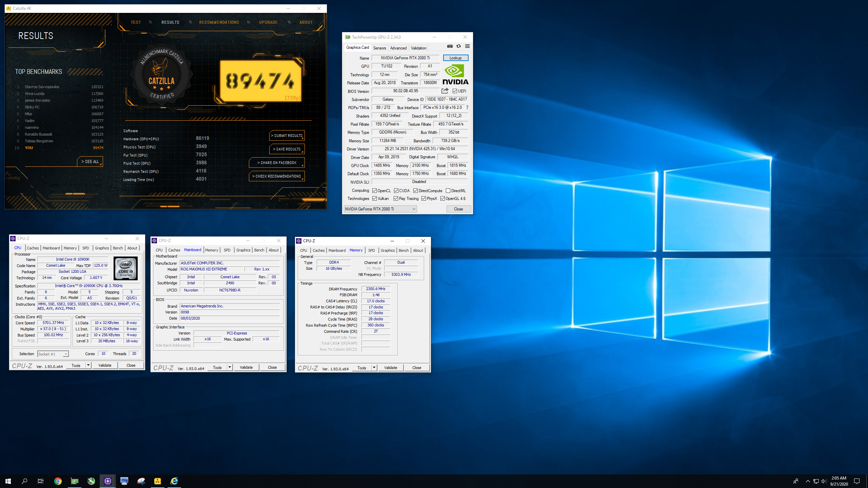Click Close button in GPU-Z
The height and width of the screenshot is (488, 868).
point(458,209)
